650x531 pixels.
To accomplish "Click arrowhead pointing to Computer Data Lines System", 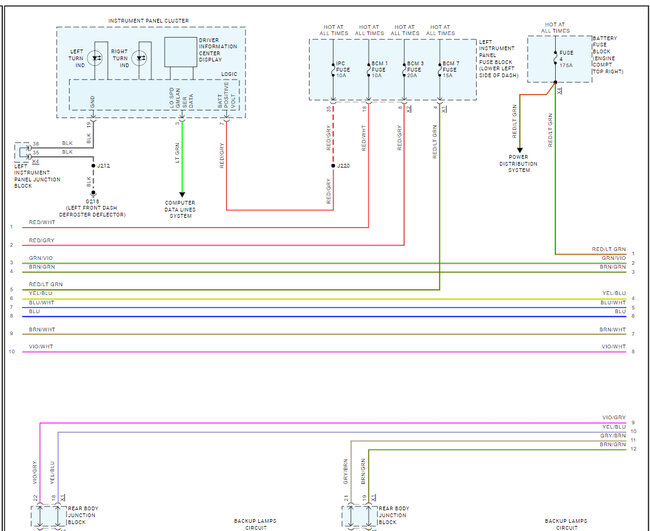I will pos(182,194).
